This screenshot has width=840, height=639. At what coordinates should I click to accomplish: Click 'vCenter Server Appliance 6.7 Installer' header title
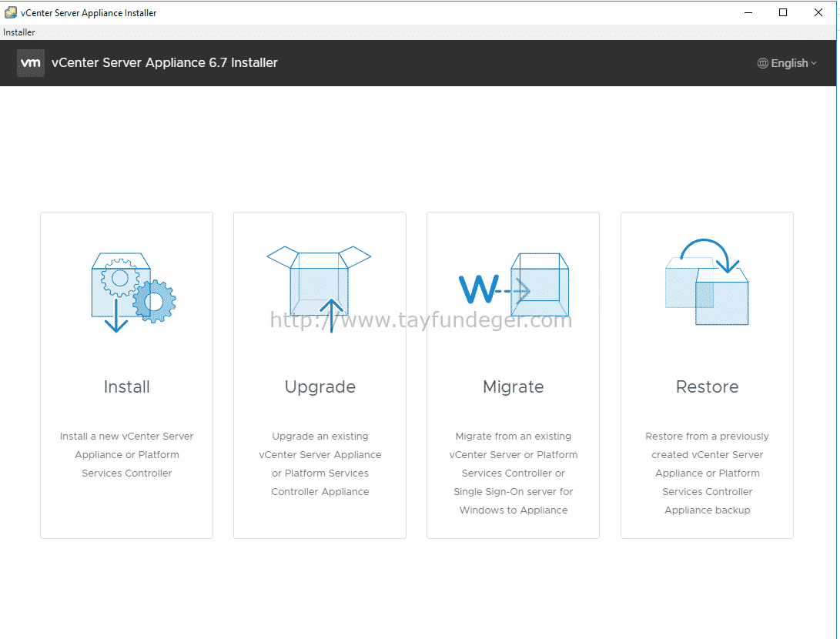(x=165, y=62)
